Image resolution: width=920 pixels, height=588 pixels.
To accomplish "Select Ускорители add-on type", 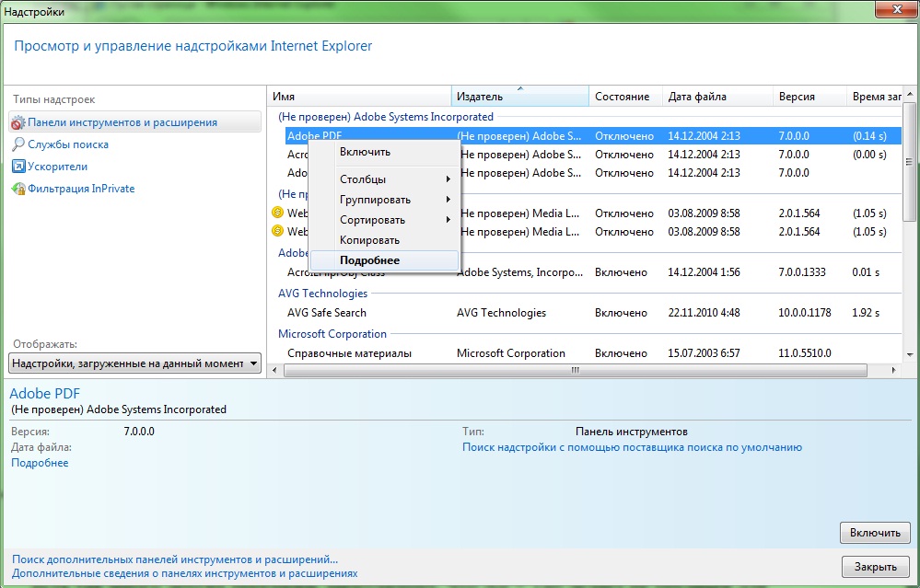I will pyautogui.click(x=57, y=167).
